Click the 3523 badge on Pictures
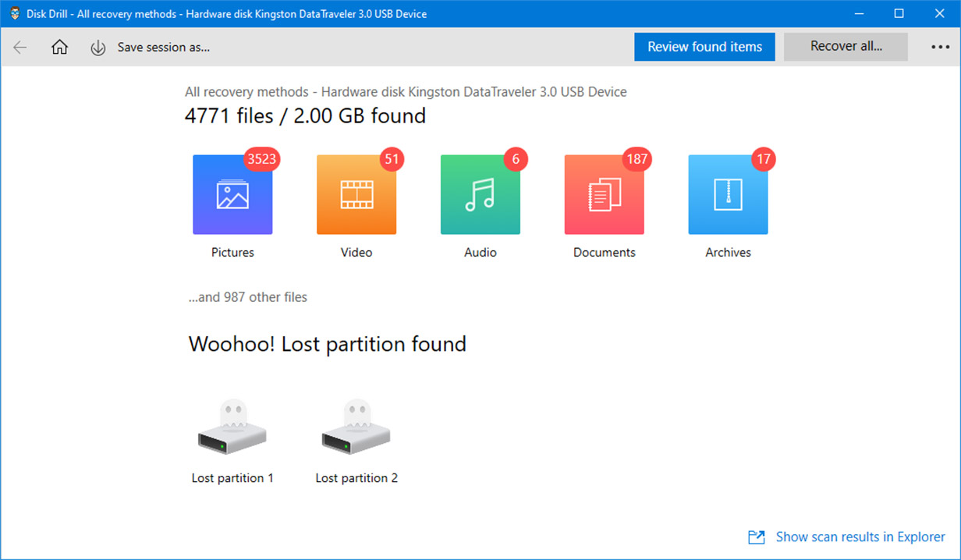Image resolution: width=961 pixels, height=560 pixels. [262, 159]
